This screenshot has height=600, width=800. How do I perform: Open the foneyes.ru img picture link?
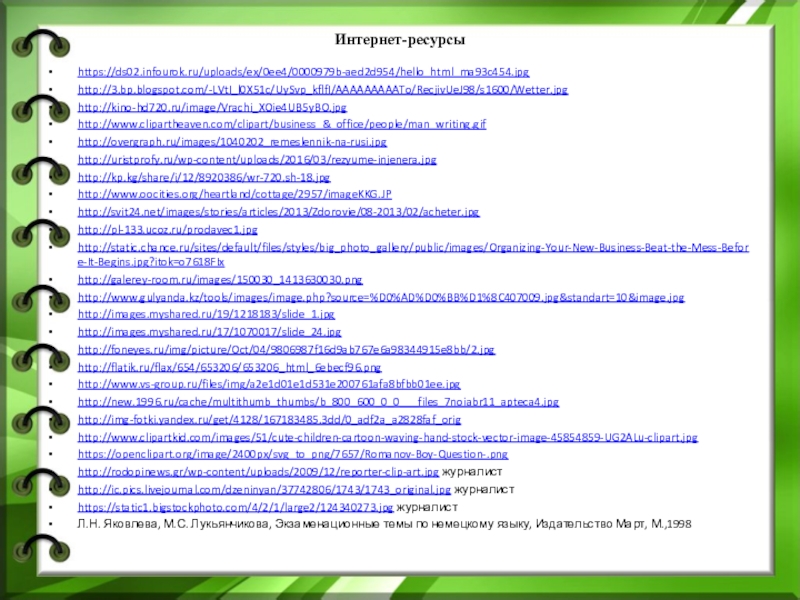coord(286,350)
